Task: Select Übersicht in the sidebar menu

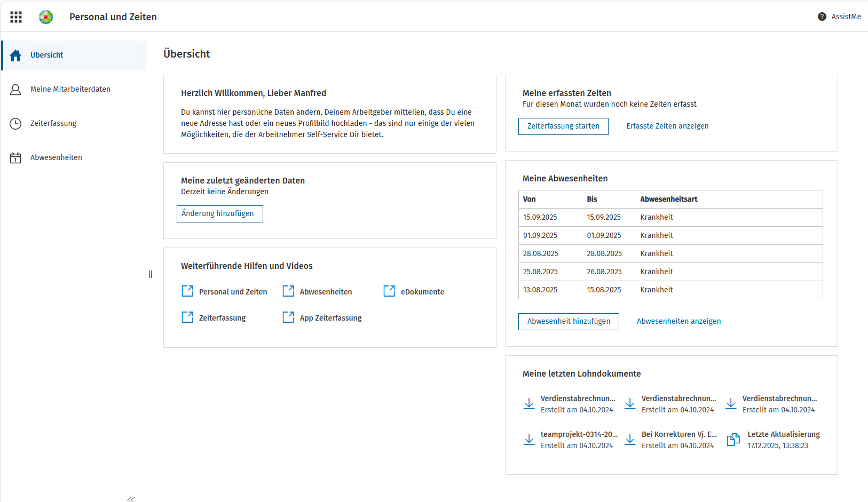Action: click(73, 55)
